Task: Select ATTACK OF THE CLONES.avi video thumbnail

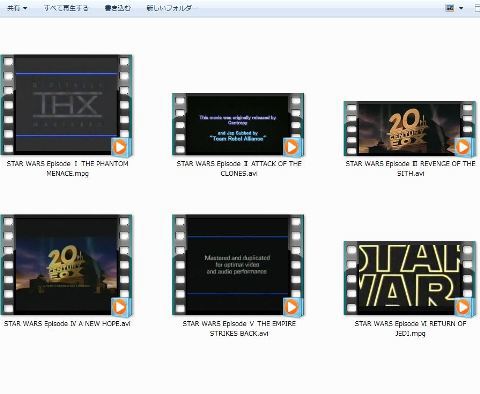Action: point(238,124)
